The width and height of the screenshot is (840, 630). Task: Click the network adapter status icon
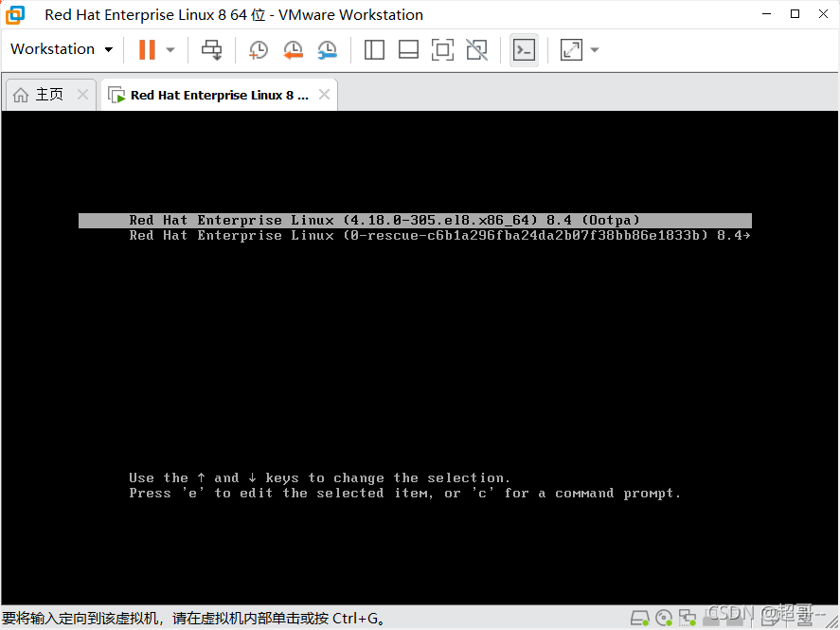[x=688, y=619]
